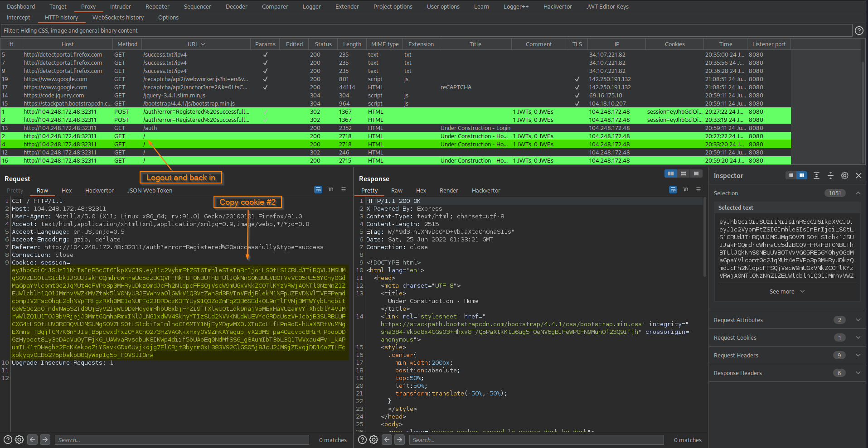Sort history by Host column header
The image size is (868, 448).
(x=68, y=44)
